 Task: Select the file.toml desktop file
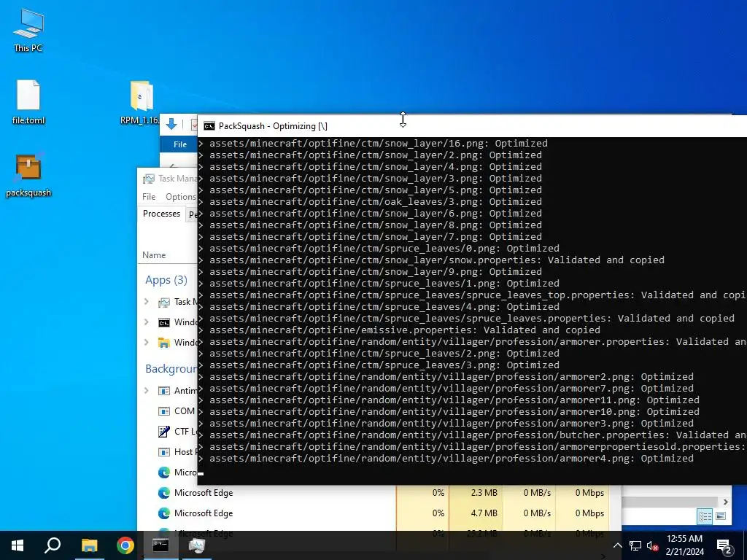28,102
